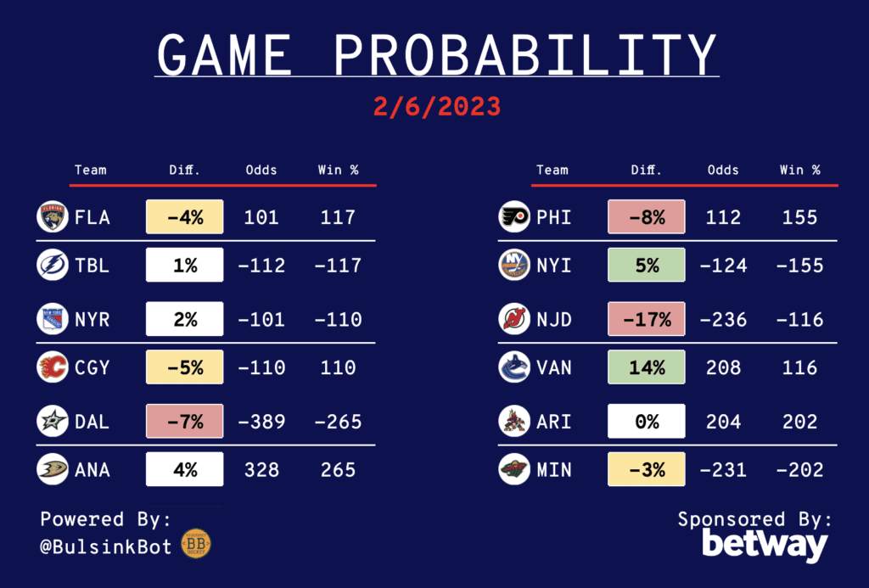Click the New Jersey Devils logo
The image size is (869, 588).
pyautogui.click(x=513, y=319)
